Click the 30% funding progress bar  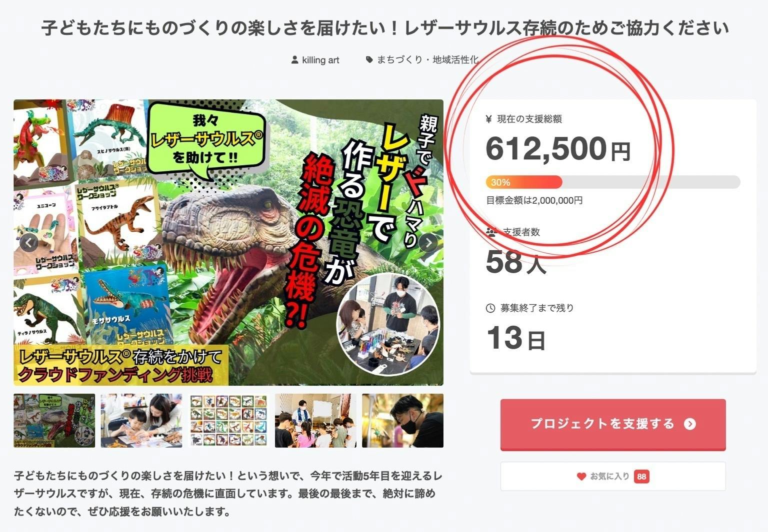point(613,182)
